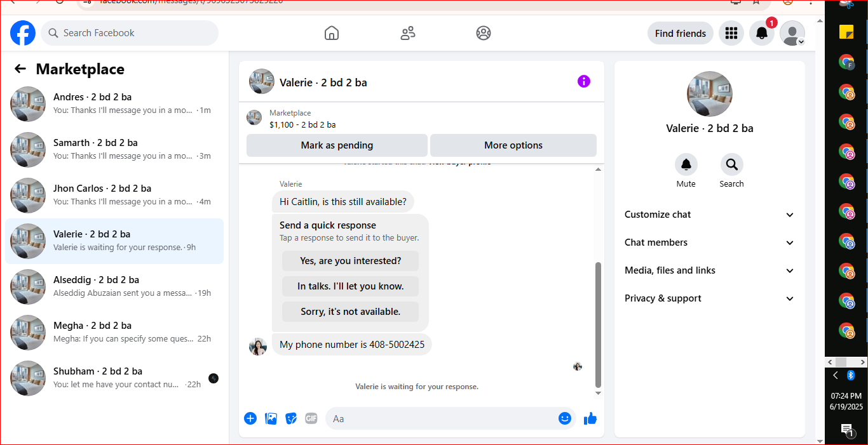Open the Andres · 2 bd 2 ba conversation
The image size is (868, 445).
tap(114, 104)
